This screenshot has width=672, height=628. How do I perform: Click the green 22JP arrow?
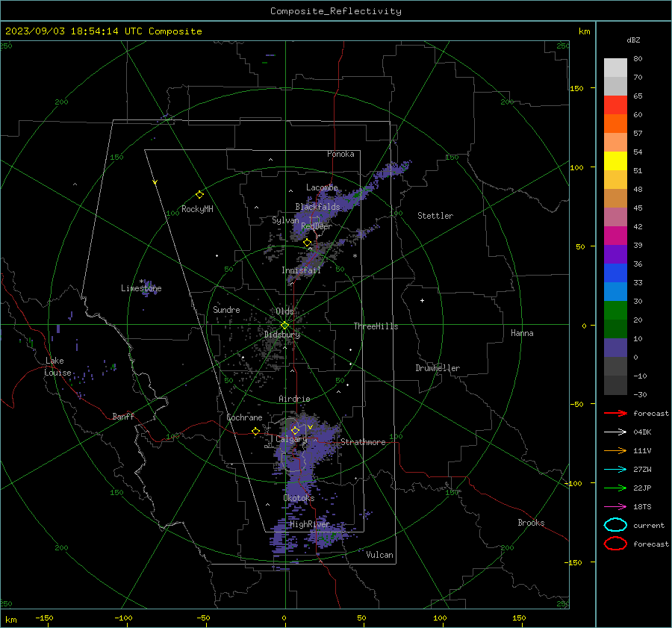[615, 488]
